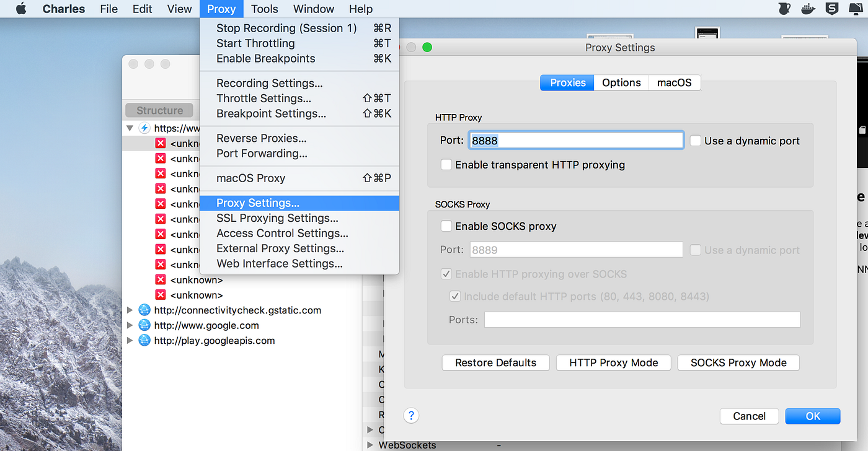Expand the play.googleapis.com tree node
Screen dimensions: 868x451
(x=130, y=340)
